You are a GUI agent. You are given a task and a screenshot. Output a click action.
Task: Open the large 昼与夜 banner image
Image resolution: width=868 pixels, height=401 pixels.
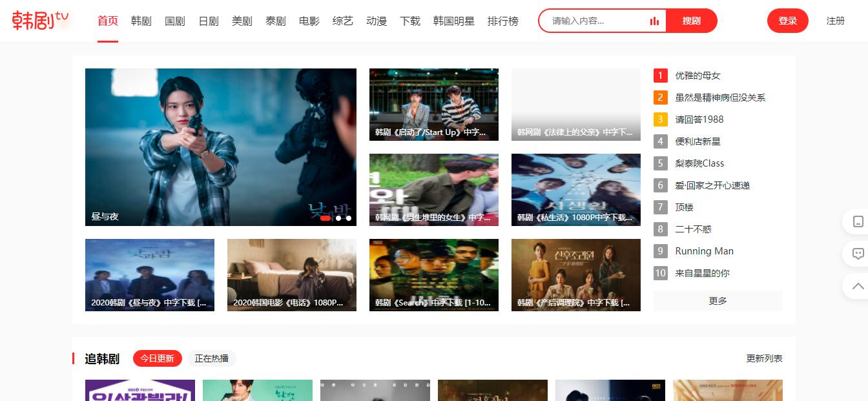tap(221, 147)
